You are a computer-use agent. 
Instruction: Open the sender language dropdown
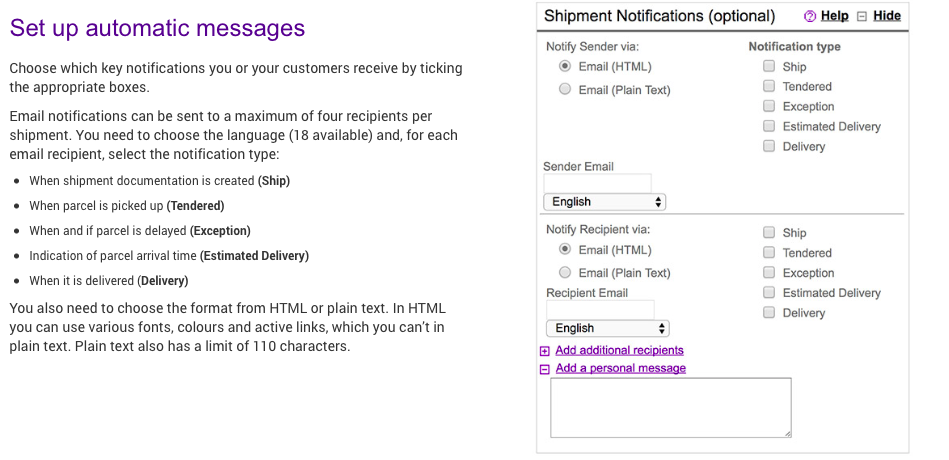[605, 202]
